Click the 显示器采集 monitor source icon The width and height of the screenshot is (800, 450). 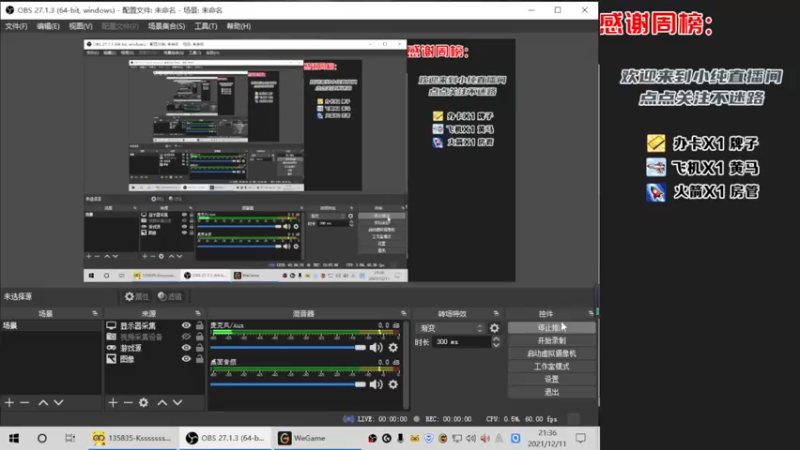click(x=111, y=326)
